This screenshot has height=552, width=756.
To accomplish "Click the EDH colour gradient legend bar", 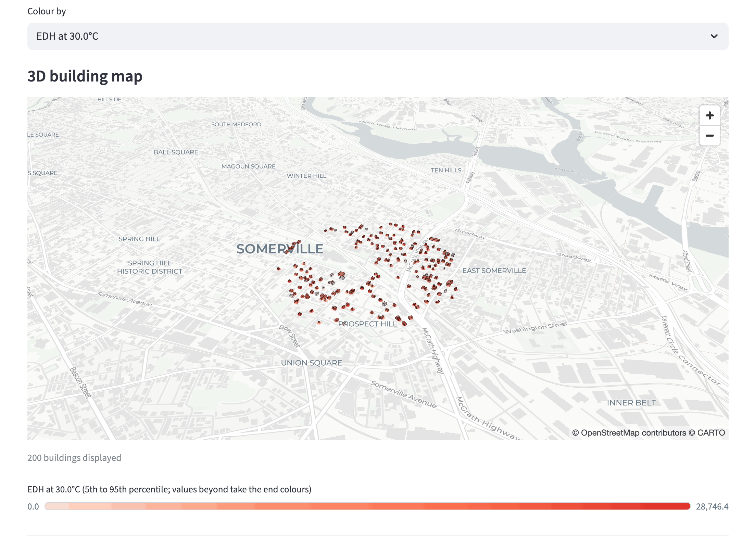I will click(x=367, y=506).
